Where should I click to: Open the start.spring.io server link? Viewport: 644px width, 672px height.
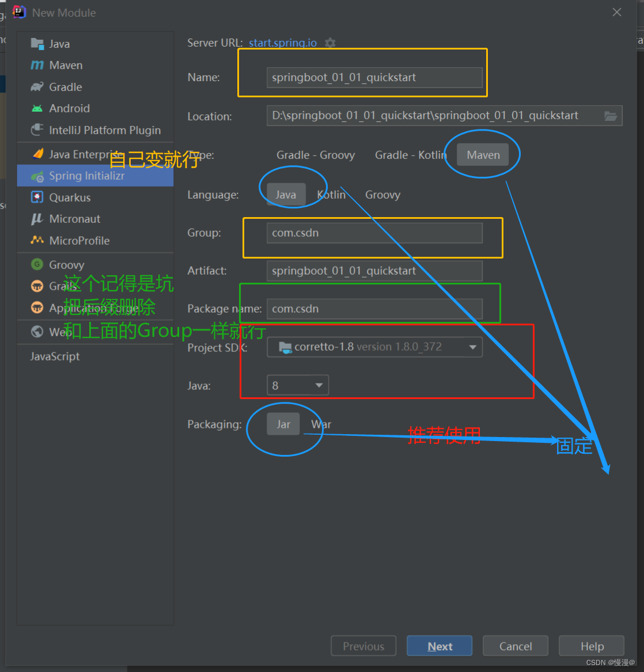coord(283,43)
